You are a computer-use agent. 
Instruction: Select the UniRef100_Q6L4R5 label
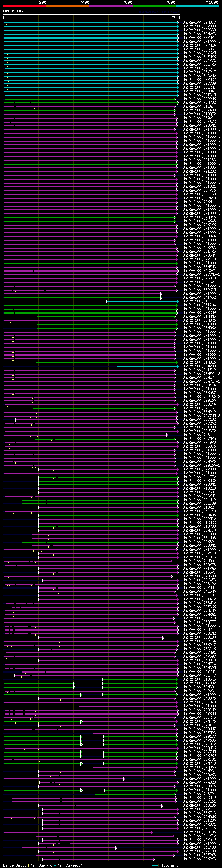coord(199,65)
